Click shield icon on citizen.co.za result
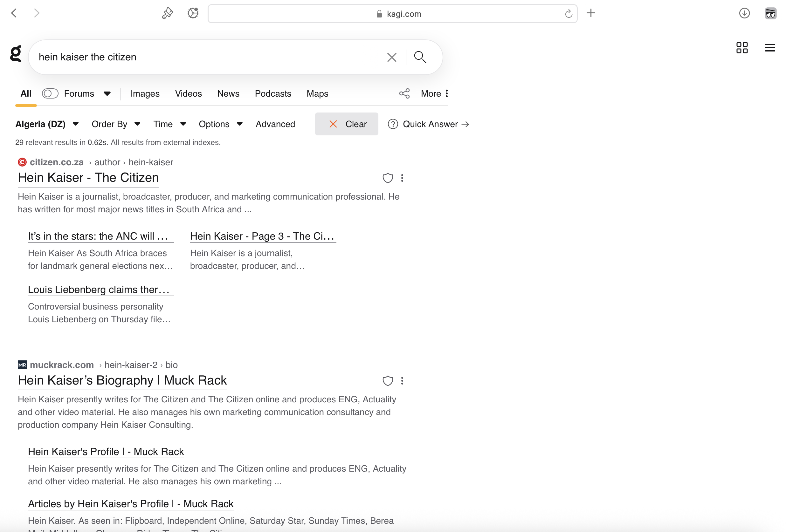Screen dimensions: 786x532 pos(388,178)
